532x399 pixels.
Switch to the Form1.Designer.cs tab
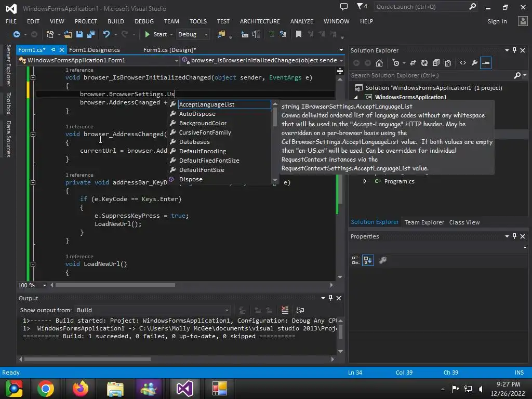[95, 50]
